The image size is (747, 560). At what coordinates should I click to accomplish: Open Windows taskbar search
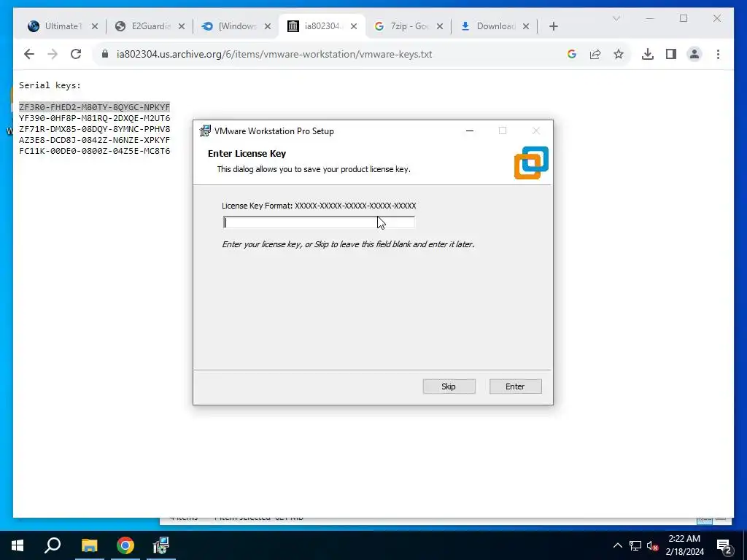tap(53, 545)
